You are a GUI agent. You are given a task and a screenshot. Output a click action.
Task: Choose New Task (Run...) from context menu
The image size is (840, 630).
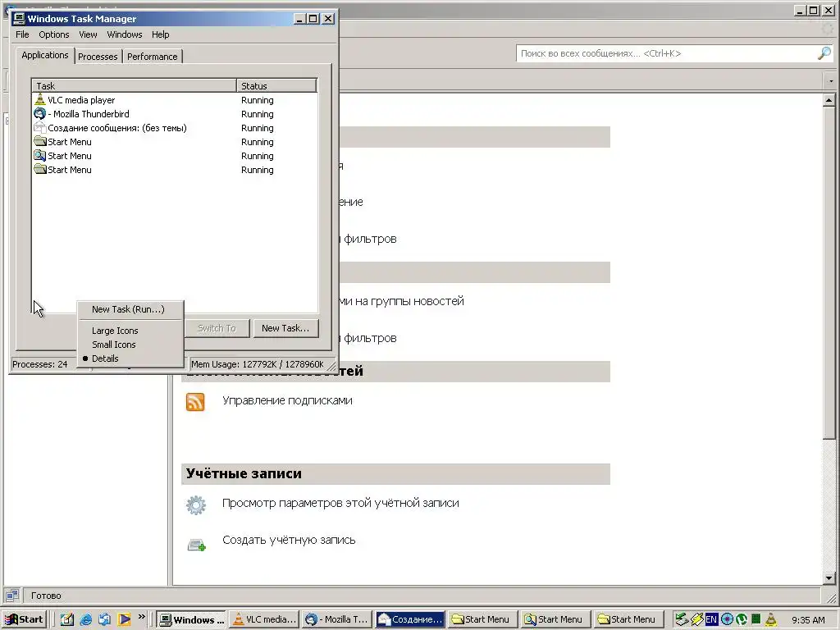128,309
